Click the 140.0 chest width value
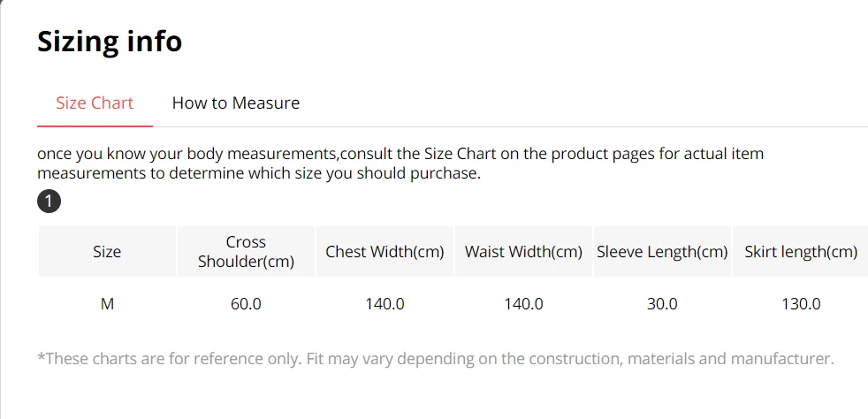This screenshot has height=419, width=868. 385,304
